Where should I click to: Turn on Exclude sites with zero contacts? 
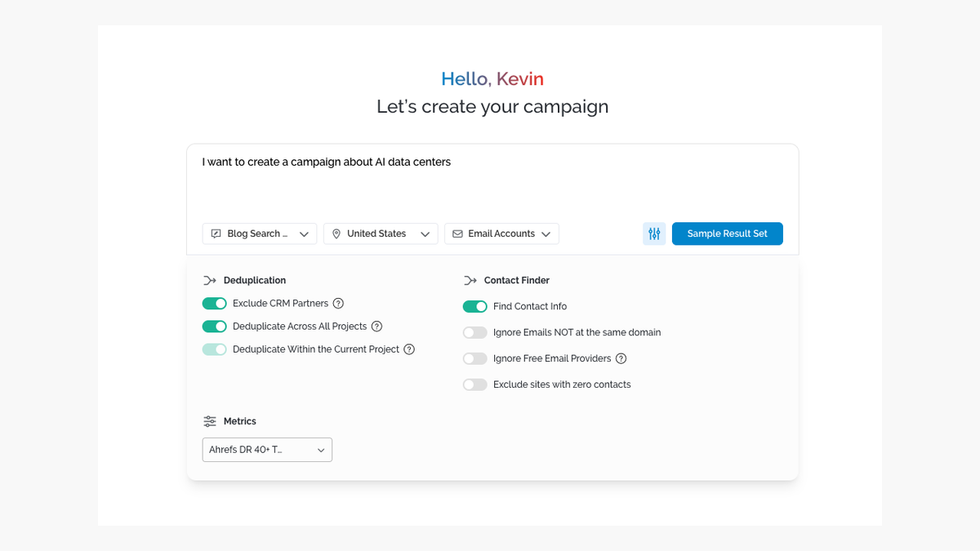click(475, 384)
